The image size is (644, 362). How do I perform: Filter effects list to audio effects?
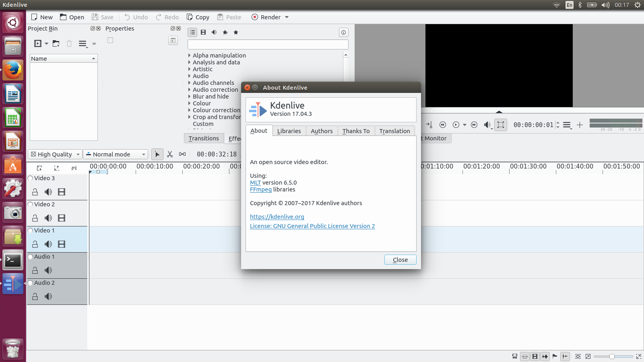tap(214, 32)
